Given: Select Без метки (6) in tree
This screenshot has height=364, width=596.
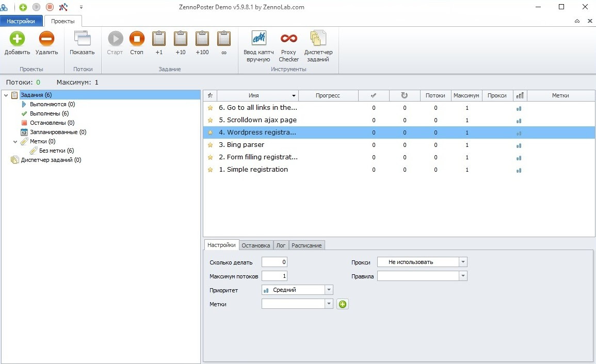Looking at the screenshot, I should coord(56,151).
